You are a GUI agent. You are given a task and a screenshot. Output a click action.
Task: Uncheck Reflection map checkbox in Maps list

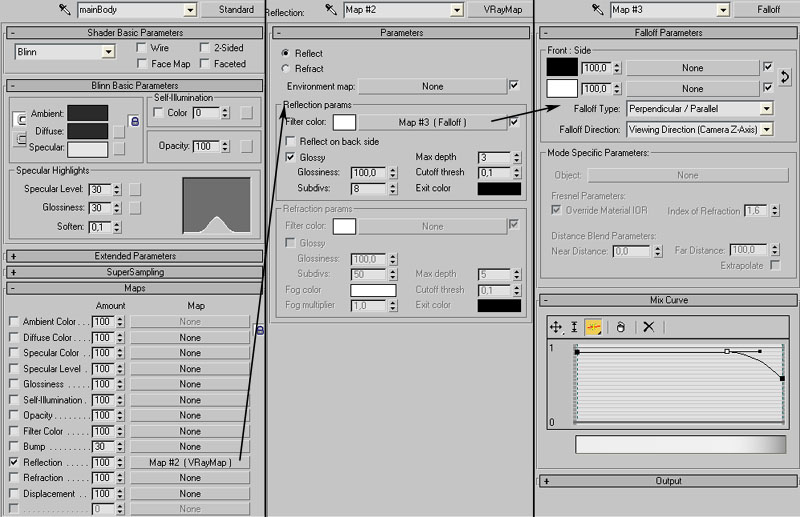point(14,462)
